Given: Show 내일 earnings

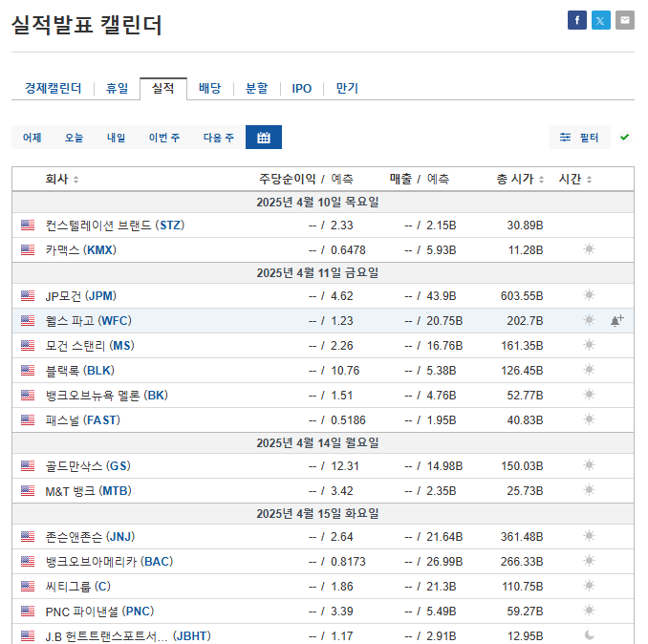Looking at the screenshot, I should (x=117, y=138).
